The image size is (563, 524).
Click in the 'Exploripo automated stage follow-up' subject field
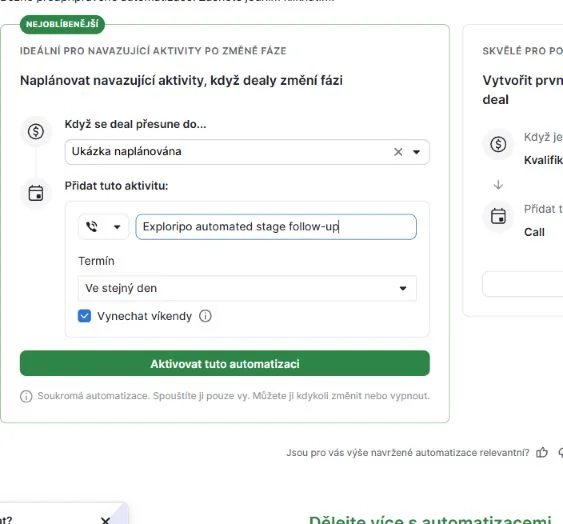pyautogui.click(x=276, y=227)
